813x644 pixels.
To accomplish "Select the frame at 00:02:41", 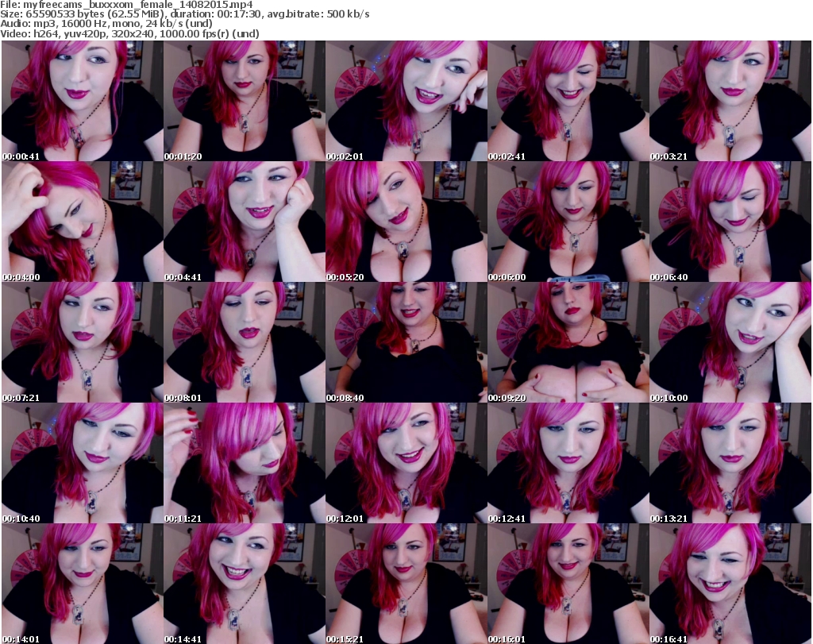I will (568, 101).
